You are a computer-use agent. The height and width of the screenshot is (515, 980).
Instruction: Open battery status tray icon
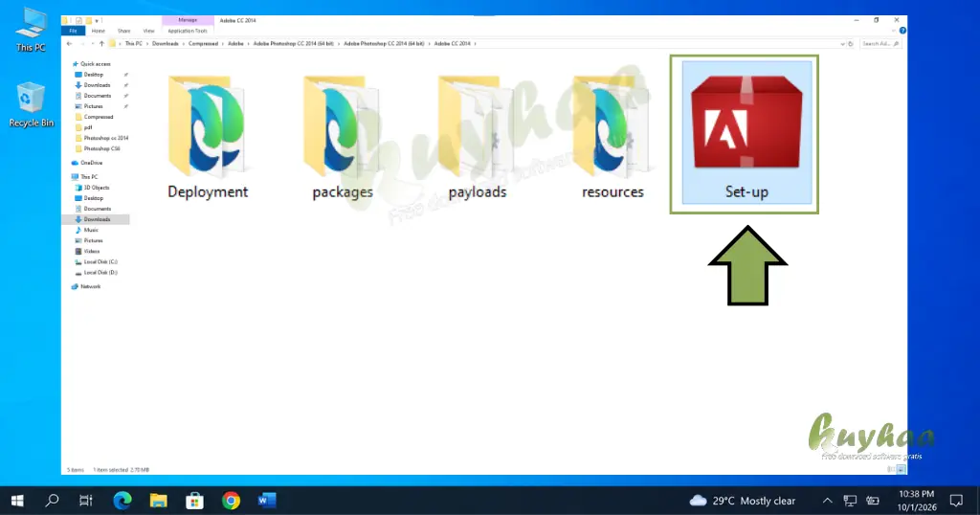pyautogui.click(x=873, y=501)
